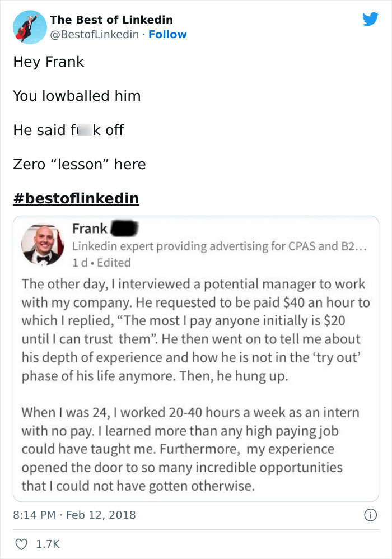The image size is (392, 559).
Task: Click the paragraph starting 'When I was 24'
Action: coord(190,449)
